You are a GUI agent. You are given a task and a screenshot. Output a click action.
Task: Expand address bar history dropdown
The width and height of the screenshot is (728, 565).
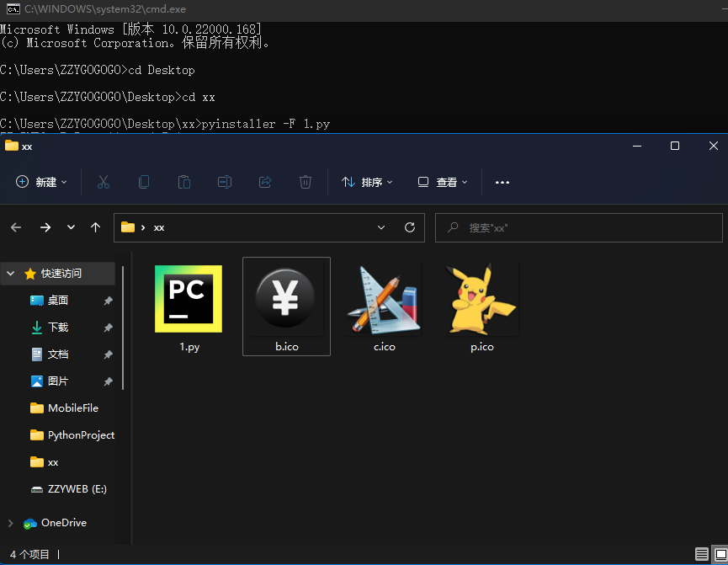381,227
